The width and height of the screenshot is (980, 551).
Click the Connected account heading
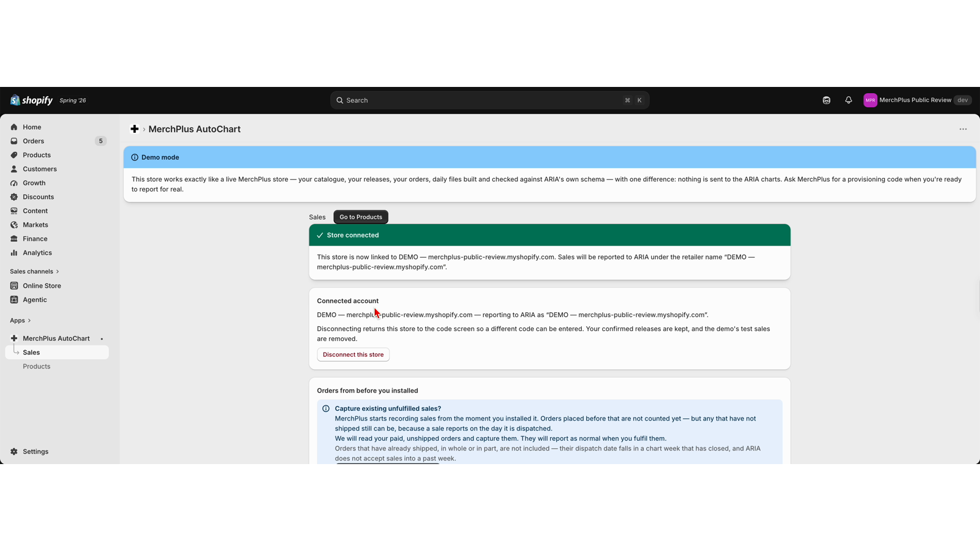coord(348,301)
